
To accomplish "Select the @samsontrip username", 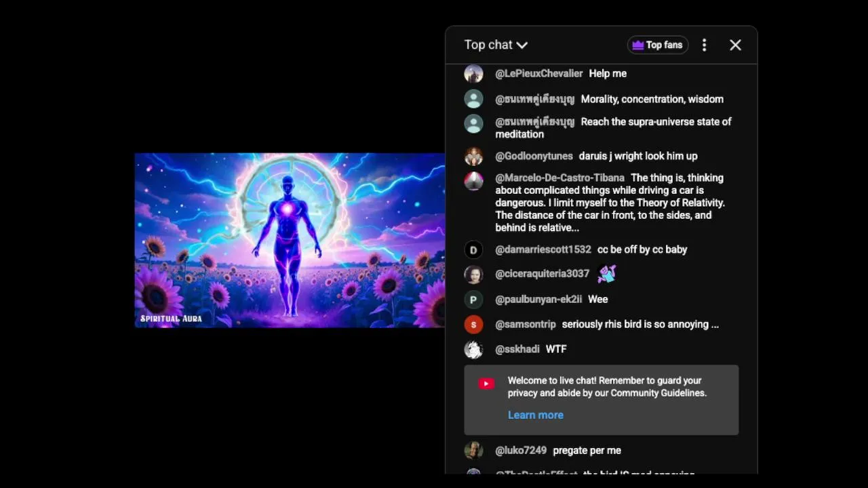I will pos(526,324).
